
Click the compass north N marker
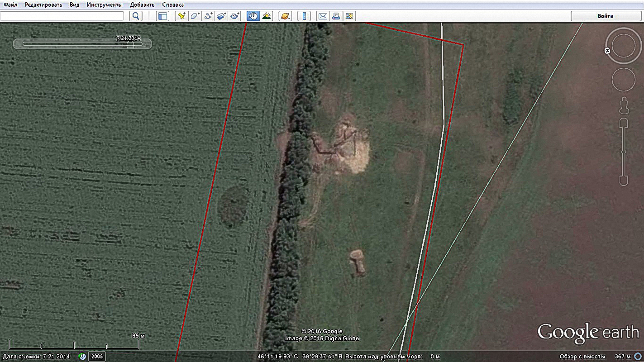pos(608,51)
